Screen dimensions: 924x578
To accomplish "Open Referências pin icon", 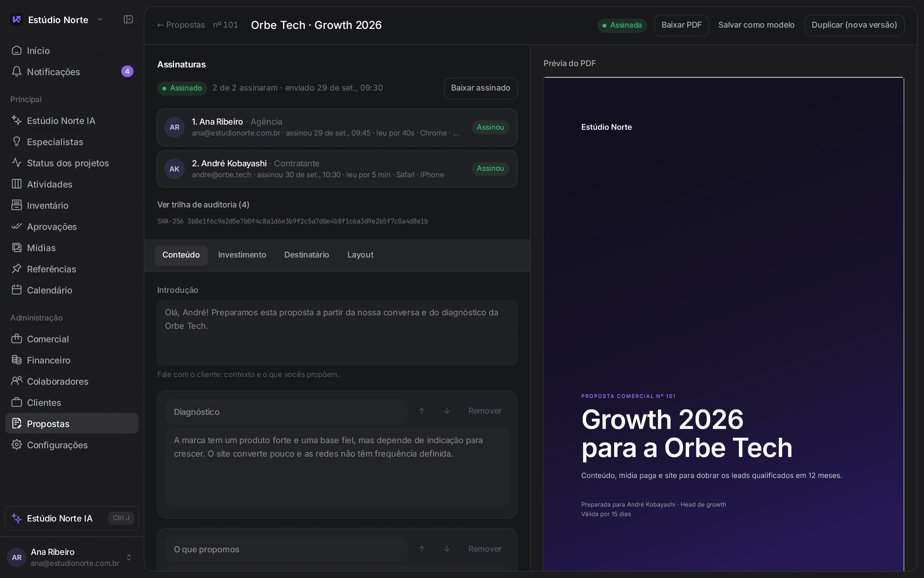I will pos(16,269).
